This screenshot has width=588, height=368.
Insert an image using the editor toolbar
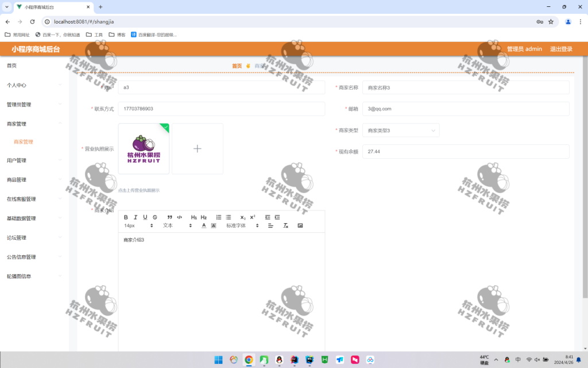coord(300,225)
